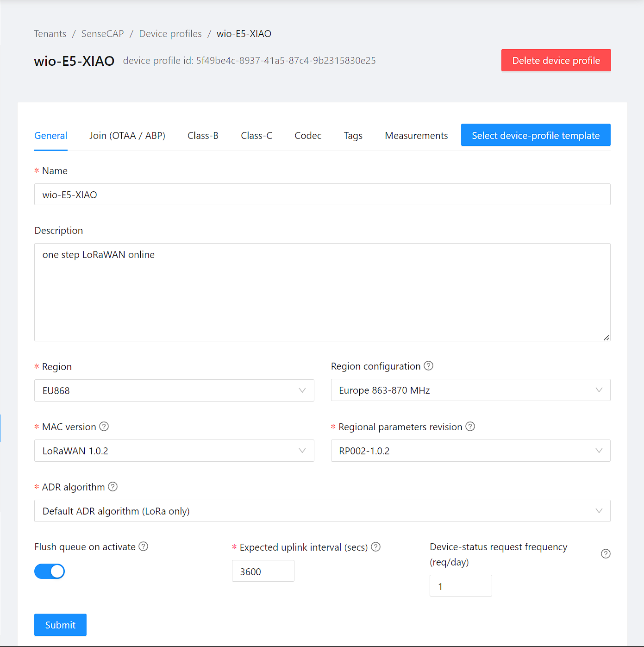This screenshot has height=647, width=644.
Task: Click the Expected uplink interval input field
Action: [263, 571]
